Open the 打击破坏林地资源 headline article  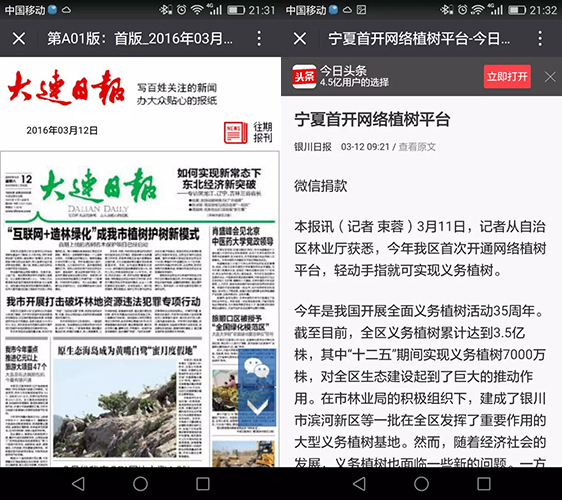click(104, 302)
